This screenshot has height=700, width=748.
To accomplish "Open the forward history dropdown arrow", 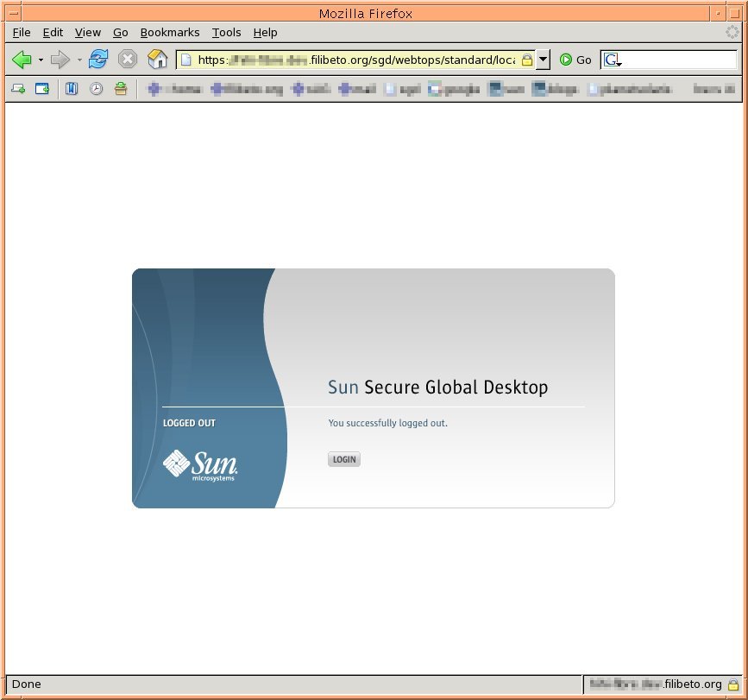I will [79, 60].
